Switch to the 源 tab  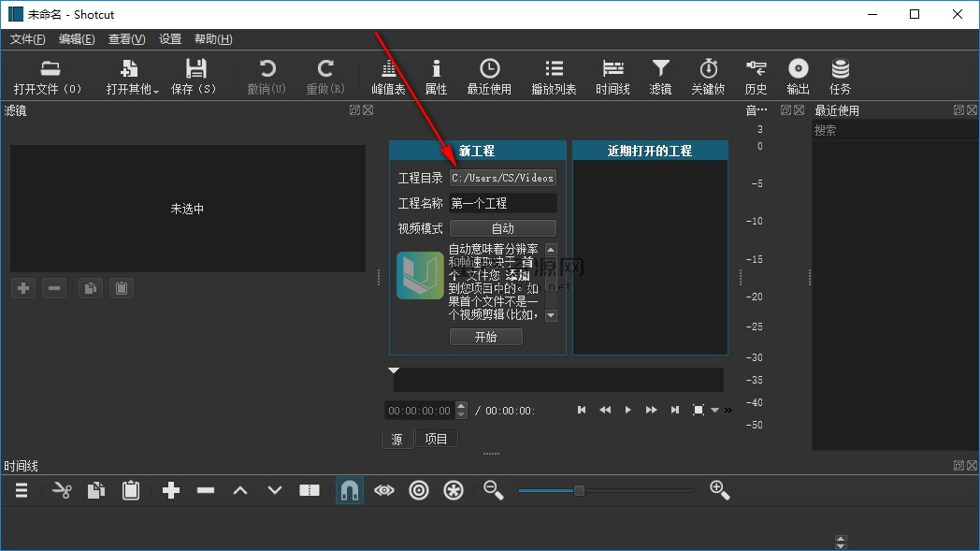coord(396,439)
